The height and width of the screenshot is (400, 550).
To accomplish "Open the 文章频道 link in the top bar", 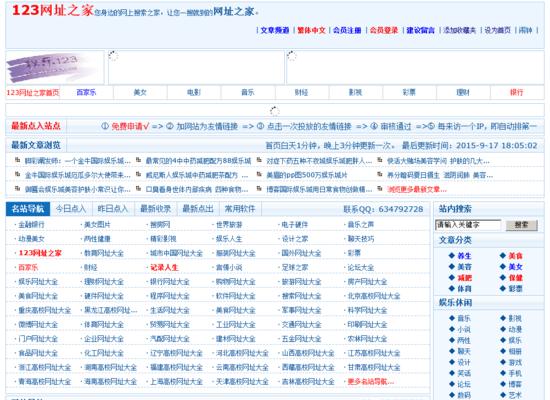I will click(x=275, y=30).
